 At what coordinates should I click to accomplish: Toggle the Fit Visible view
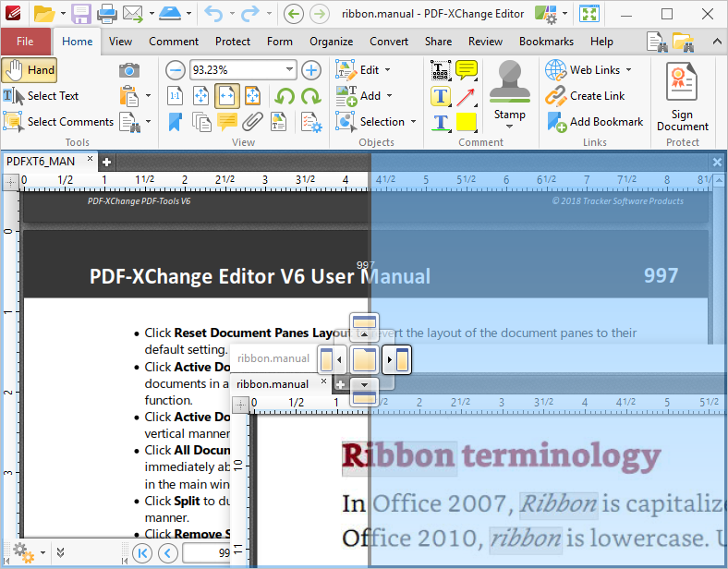pos(252,96)
